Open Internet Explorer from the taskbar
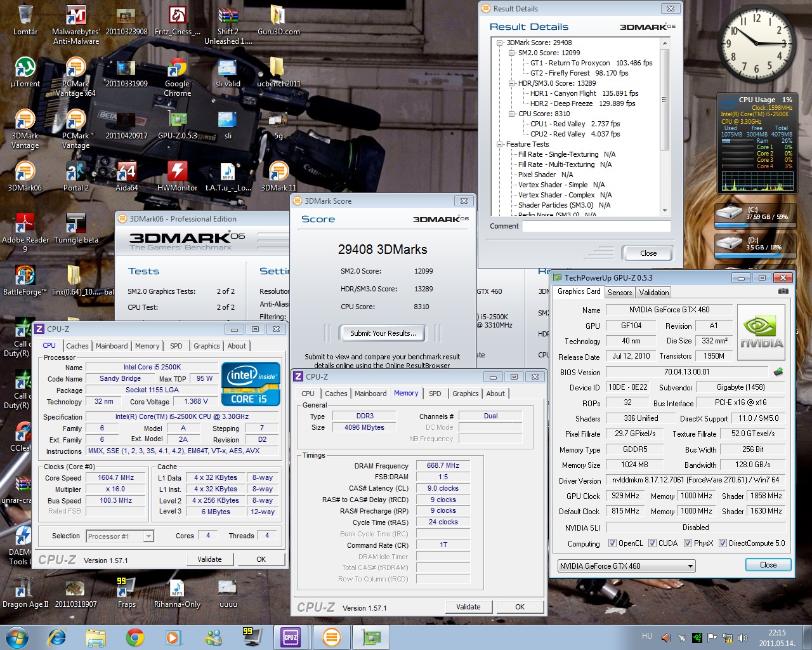This screenshot has height=650, width=812. 57,637
